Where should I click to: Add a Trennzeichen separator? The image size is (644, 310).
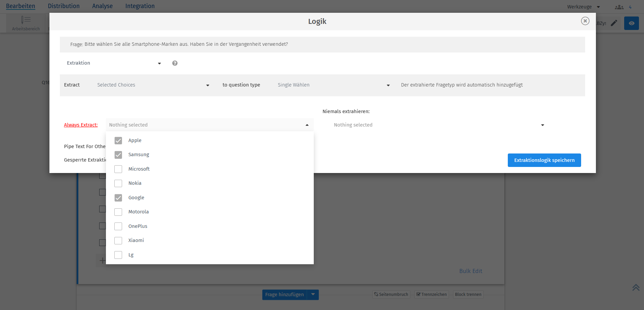coord(431,294)
